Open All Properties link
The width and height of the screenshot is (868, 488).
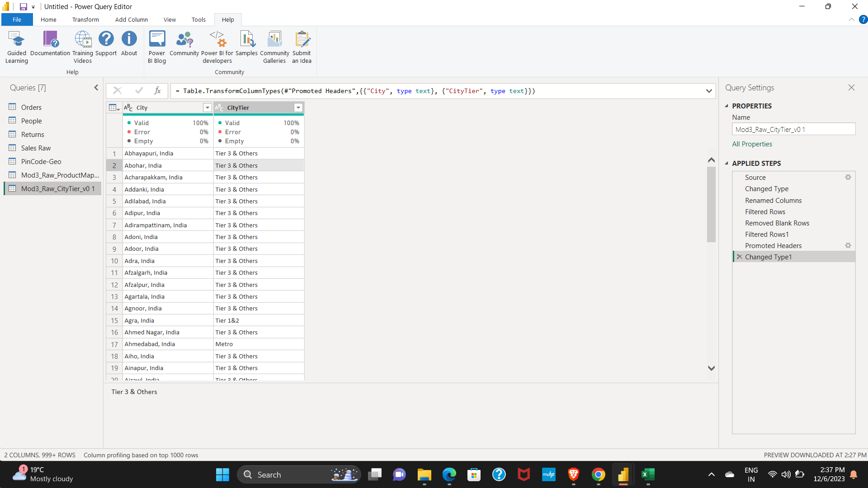tap(752, 144)
